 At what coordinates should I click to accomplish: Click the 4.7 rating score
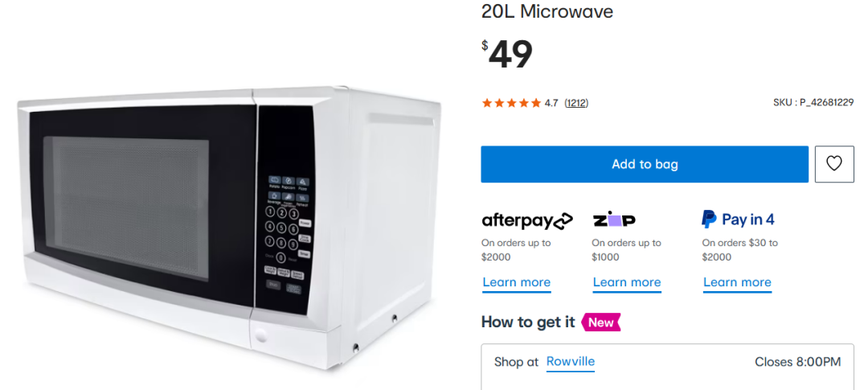click(x=551, y=103)
